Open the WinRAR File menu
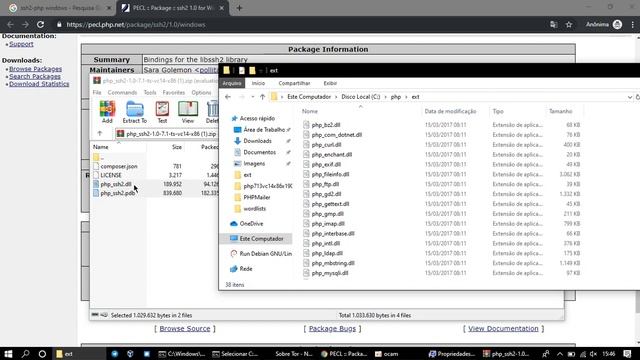This screenshot has width=640, height=360. coord(97,93)
